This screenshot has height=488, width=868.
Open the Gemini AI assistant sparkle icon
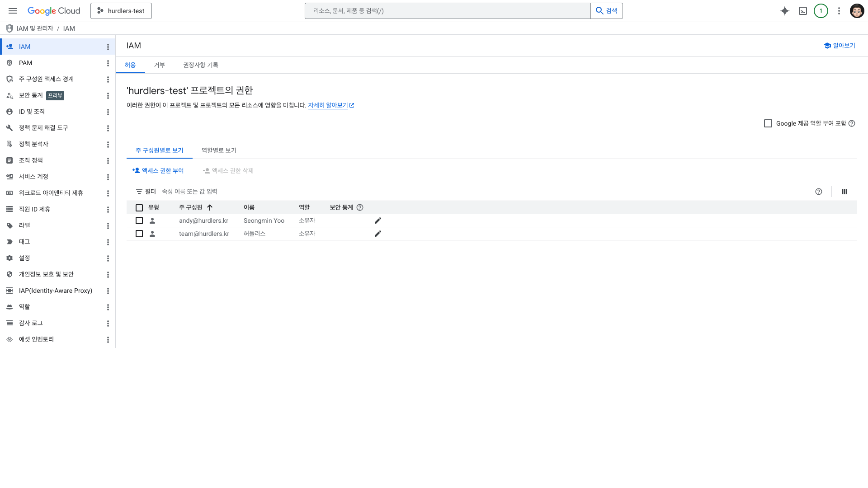pyautogui.click(x=785, y=11)
